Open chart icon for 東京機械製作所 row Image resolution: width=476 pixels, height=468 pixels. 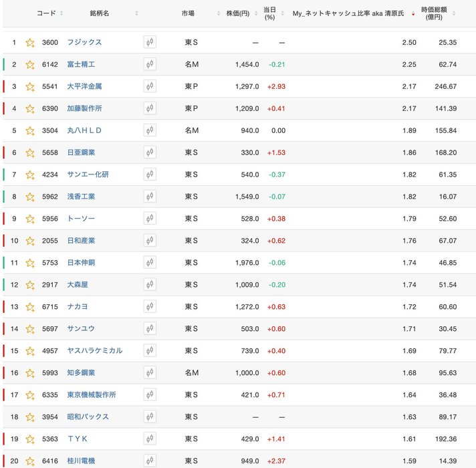pos(150,395)
